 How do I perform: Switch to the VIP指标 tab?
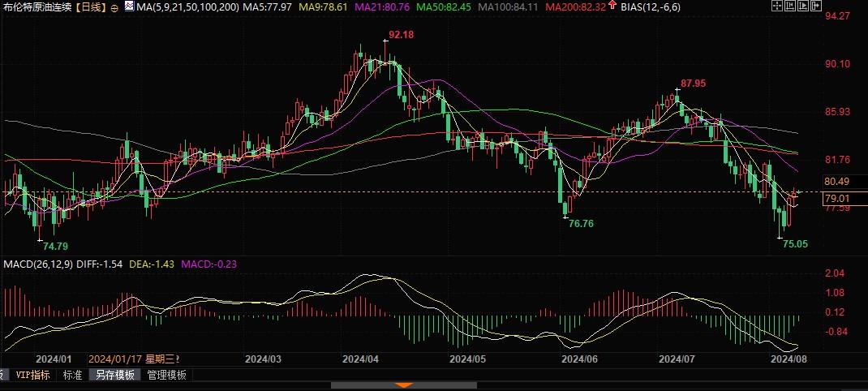[x=32, y=375]
